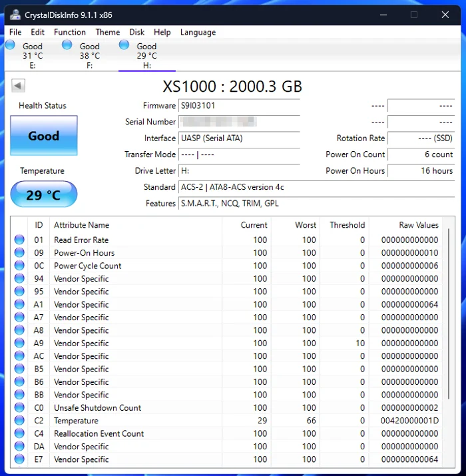Click the SMART attribute list scrollbar
Screen dimensions: 466x476
point(449,314)
